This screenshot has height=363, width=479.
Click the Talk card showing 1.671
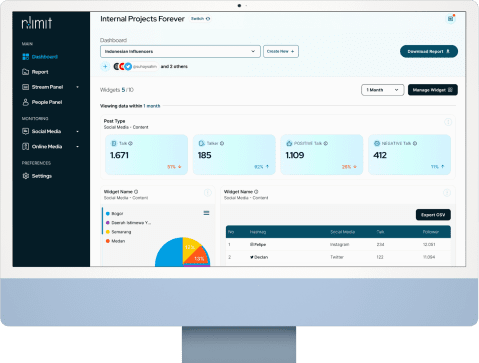point(146,154)
